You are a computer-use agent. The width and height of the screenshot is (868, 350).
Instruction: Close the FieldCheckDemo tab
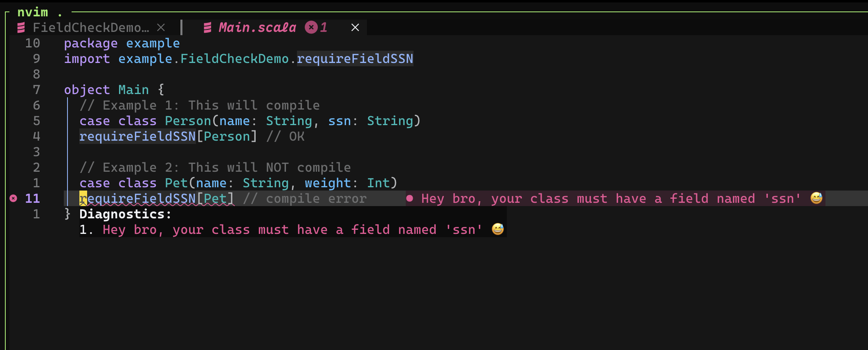(x=161, y=27)
